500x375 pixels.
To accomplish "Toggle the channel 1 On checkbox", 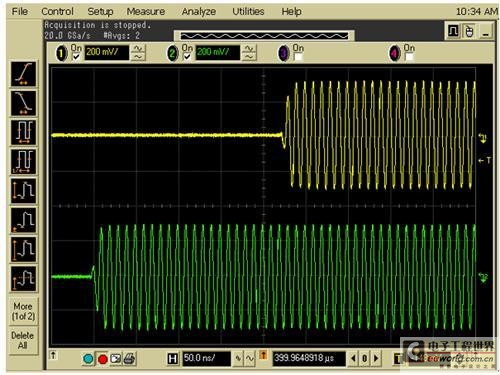I will (x=76, y=57).
